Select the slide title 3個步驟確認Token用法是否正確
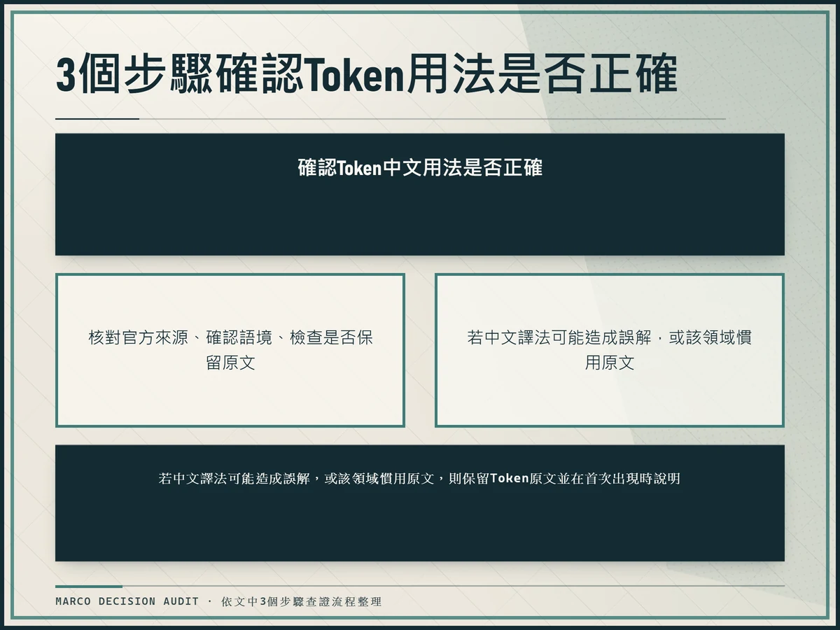The width and height of the screenshot is (840, 630). tap(367, 76)
